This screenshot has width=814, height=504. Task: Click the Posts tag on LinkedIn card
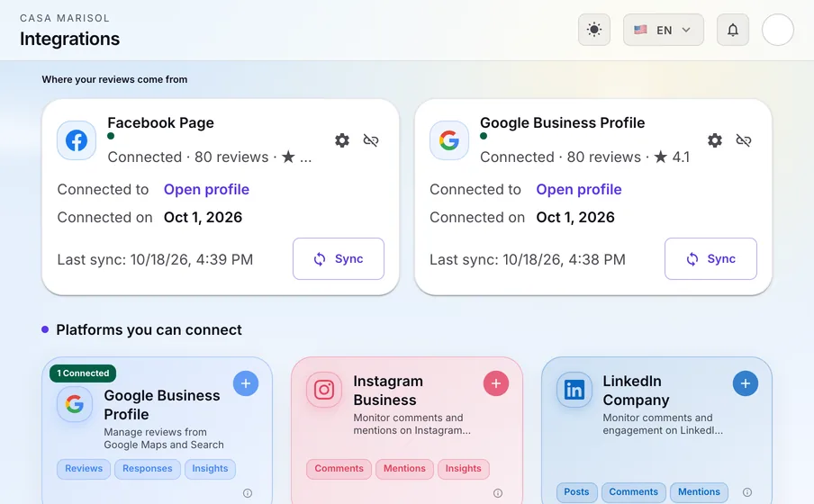(x=577, y=492)
